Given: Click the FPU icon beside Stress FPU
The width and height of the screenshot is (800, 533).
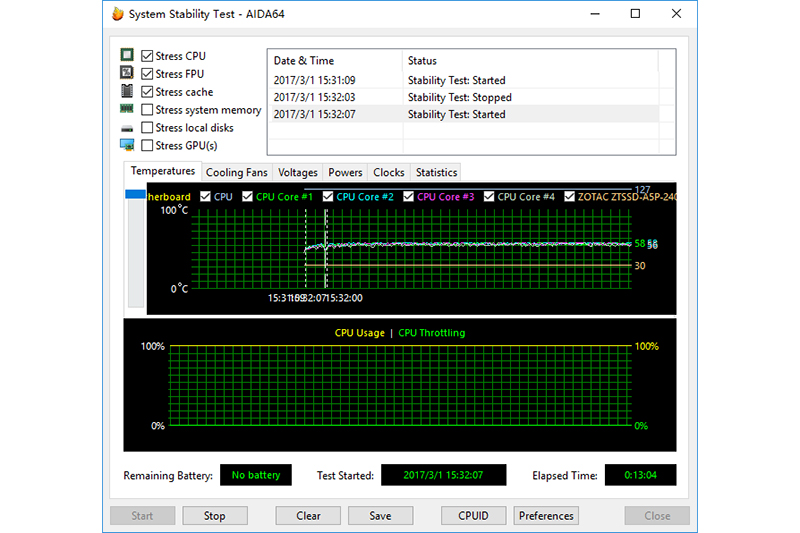Looking at the screenshot, I should [127, 73].
